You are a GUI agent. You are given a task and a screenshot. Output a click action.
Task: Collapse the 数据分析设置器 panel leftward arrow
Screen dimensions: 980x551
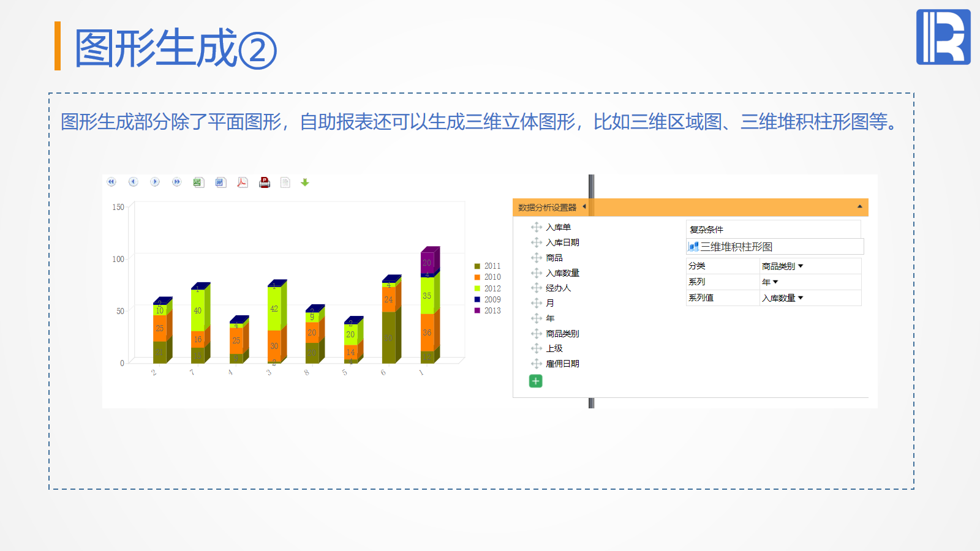tap(584, 207)
